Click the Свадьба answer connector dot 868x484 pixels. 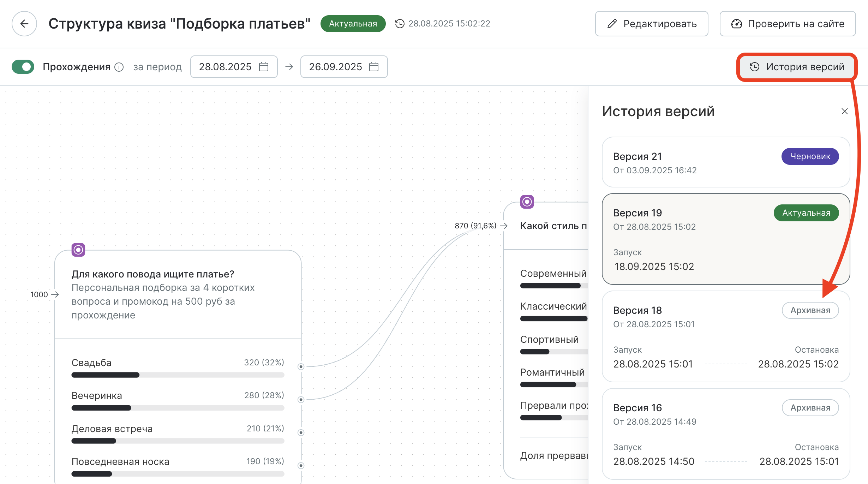301,367
